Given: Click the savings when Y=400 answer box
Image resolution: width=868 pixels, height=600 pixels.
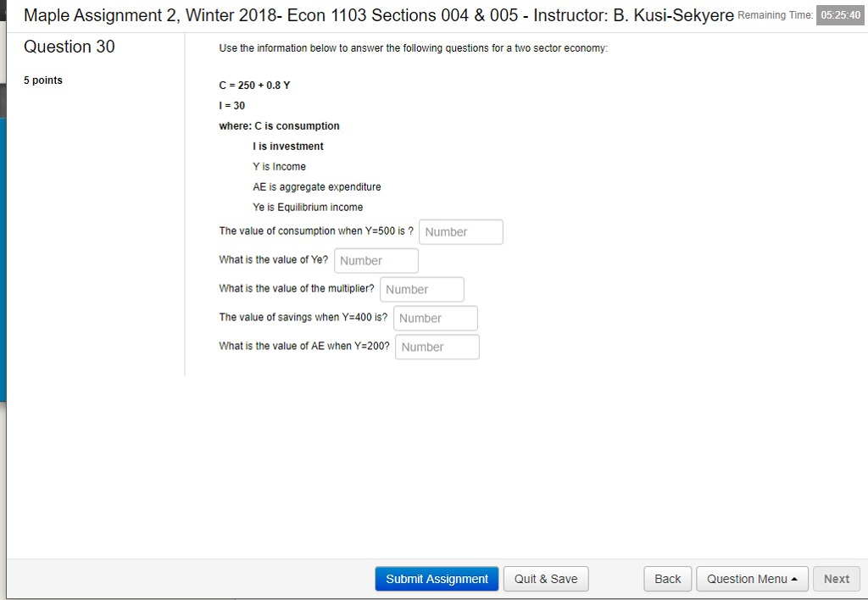Looking at the screenshot, I should tap(435, 318).
